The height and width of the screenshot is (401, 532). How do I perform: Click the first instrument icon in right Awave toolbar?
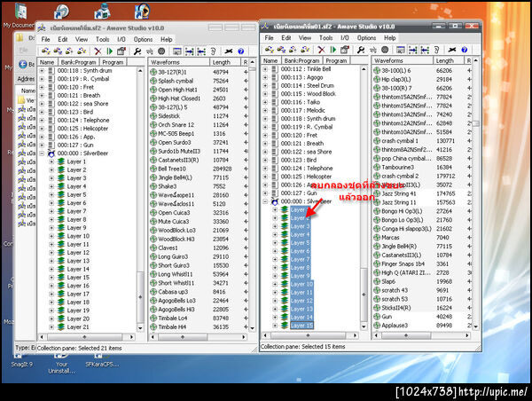tap(270, 50)
